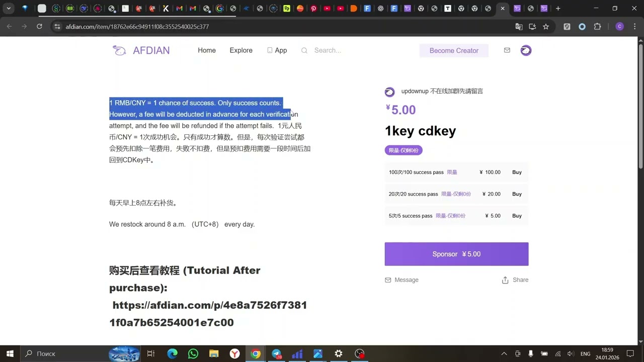Image resolution: width=644 pixels, height=362 pixels.
Task: Buy the 20次/20 success pass
Action: [x=517, y=194]
